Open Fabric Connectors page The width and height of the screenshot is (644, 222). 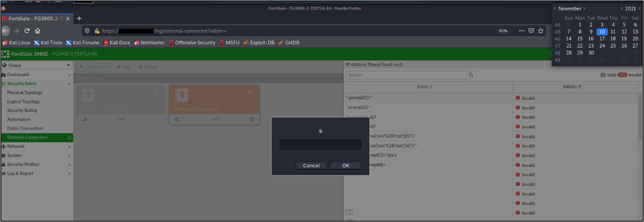25,128
